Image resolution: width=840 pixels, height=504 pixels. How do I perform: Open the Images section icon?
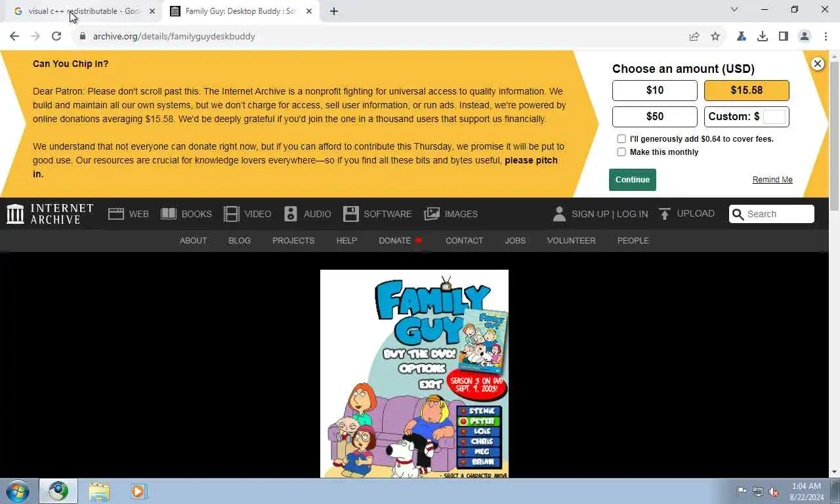(432, 214)
